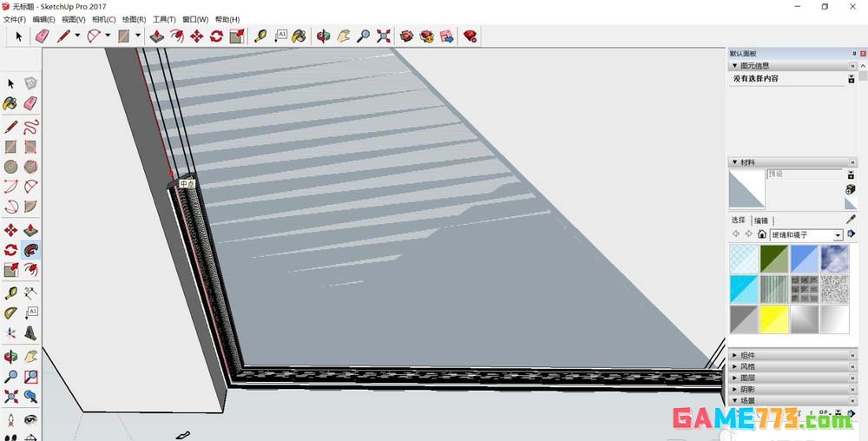Select the Make Component tool in the left palette
The height and width of the screenshot is (441, 868).
pyautogui.click(x=30, y=83)
